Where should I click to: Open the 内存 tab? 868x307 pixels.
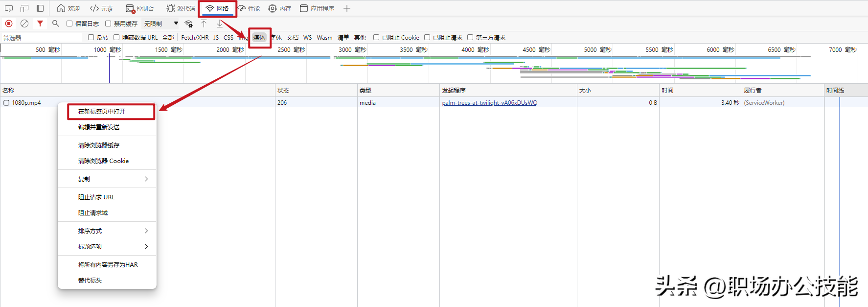(x=280, y=8)
